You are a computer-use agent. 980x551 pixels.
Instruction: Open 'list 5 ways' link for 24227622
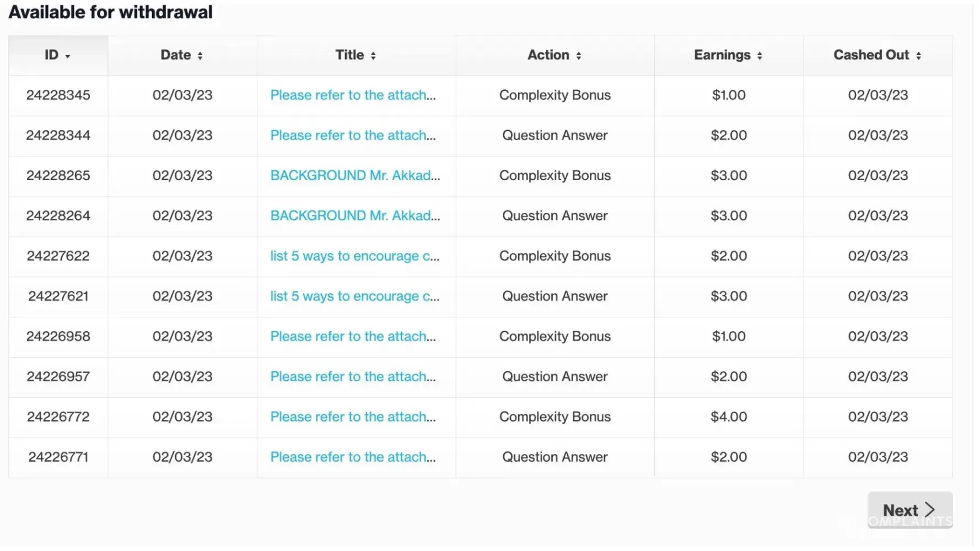coord(354,256)
